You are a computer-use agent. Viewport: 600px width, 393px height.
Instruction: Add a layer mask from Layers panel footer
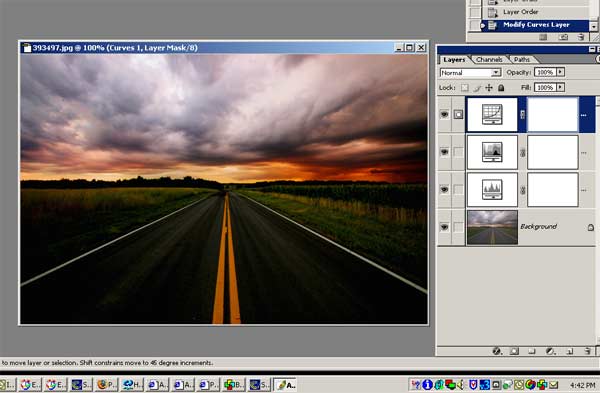point(514,351)
